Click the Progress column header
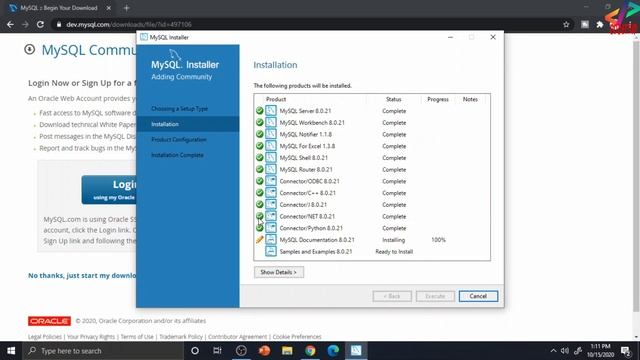Viewport: 640px width, 360px height. 438,99
